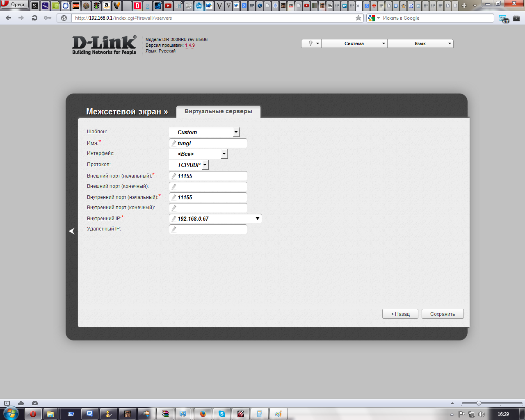Image resolution: width=525 pixels, height=420 pixels.
Task: Open the Шаблон dropdown showing Custom
Action: tap(236, 132)
